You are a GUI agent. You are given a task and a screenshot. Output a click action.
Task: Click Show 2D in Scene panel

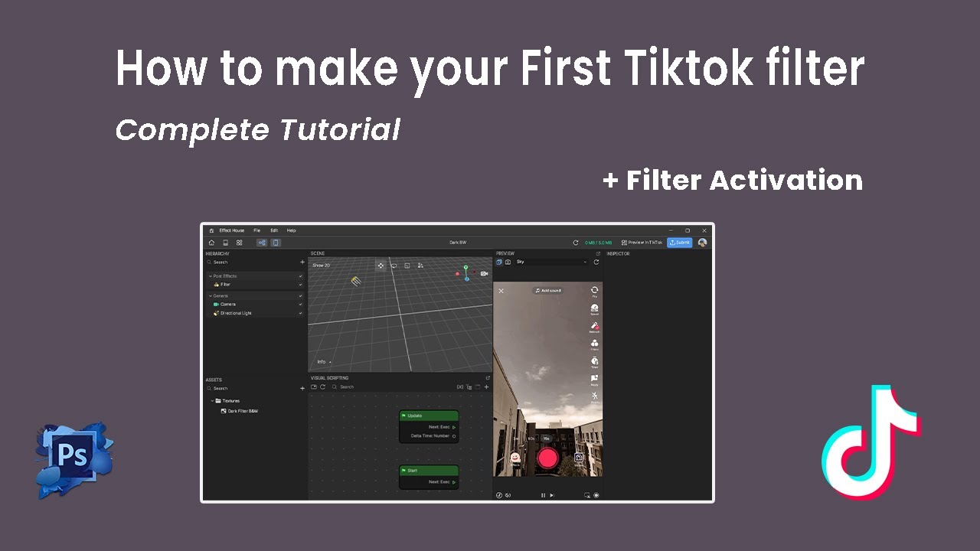pyautogui.click(x=322, y=266)
